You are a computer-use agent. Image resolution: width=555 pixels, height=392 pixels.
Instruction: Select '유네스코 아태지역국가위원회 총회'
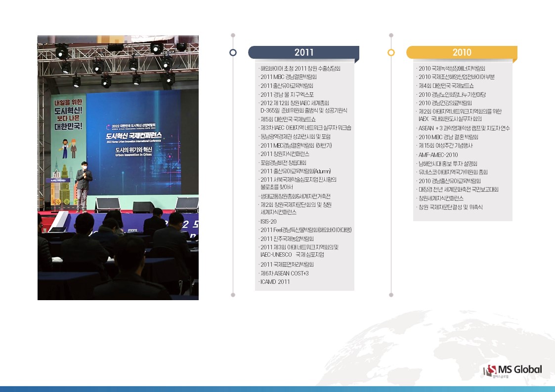point(453,172)
